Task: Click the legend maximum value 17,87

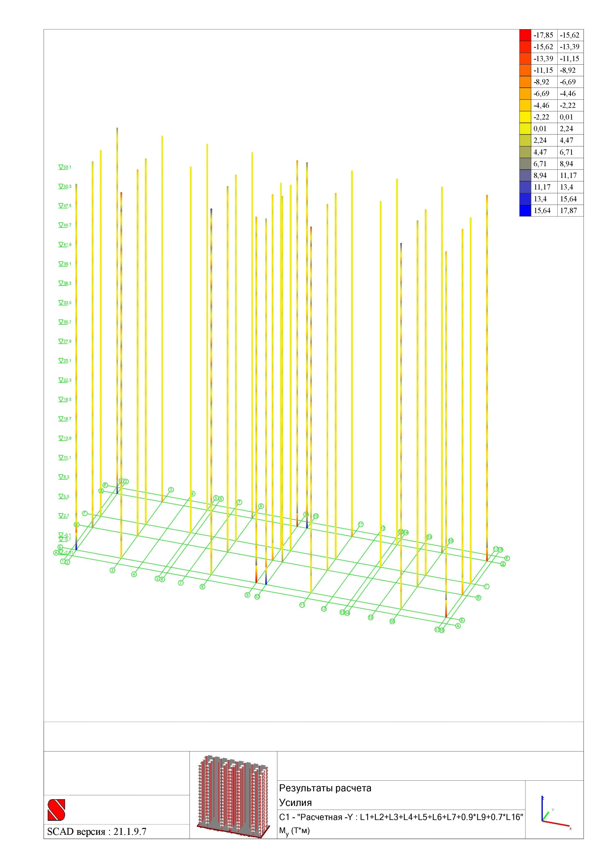Action: (x=568, y=211)
